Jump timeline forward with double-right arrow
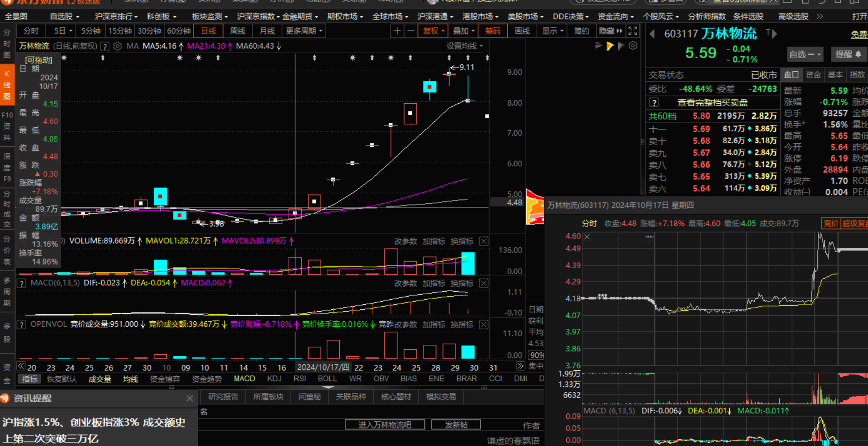This screenshot has height=446, width=868. click(x=520, y=366)
